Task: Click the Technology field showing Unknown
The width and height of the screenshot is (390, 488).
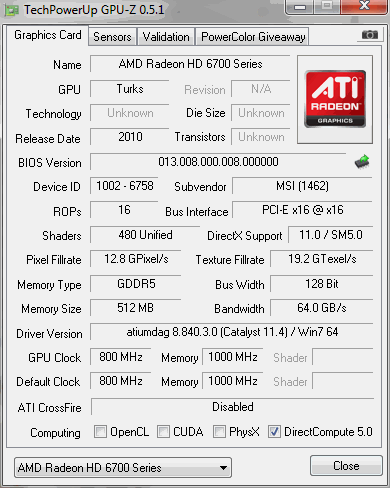Action: [x=130, y=113]
